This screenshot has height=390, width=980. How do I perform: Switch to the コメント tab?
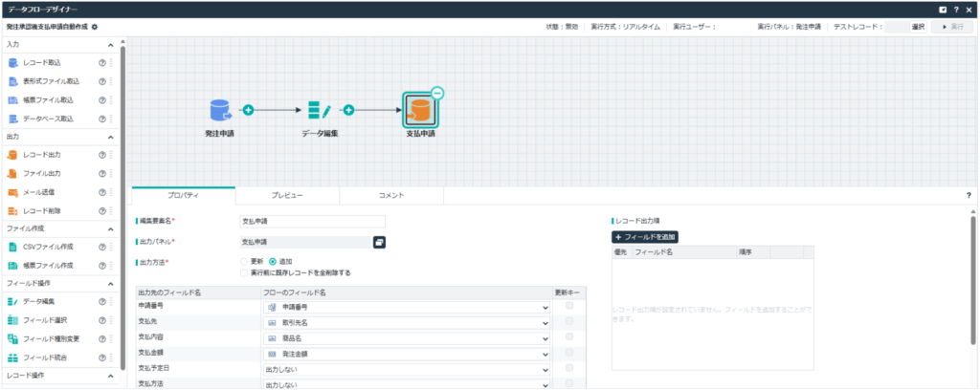[x=391, y=195]
